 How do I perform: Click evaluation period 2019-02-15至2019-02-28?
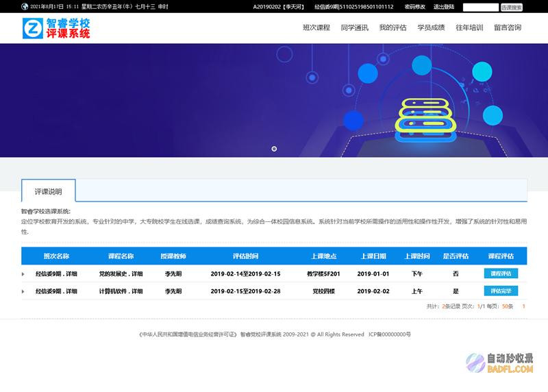click(x=246, y=291)
